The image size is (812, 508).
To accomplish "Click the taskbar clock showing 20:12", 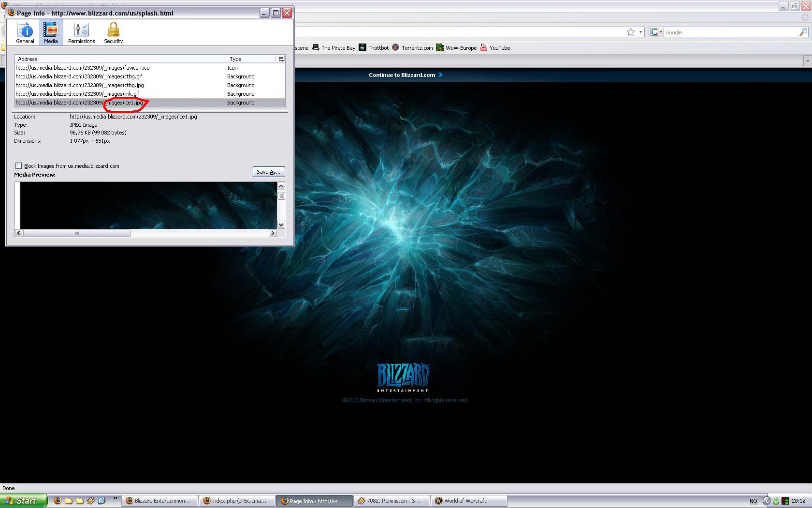I will (798, 501).
